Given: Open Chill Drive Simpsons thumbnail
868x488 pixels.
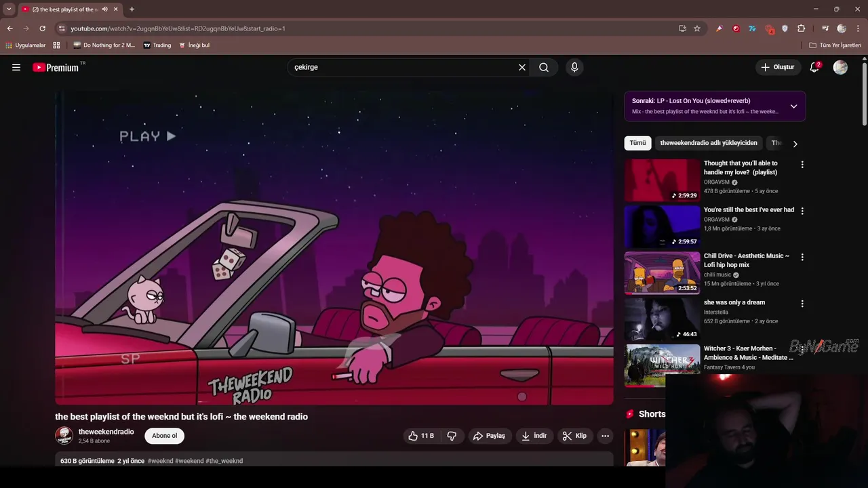Looking at the screenshot, I should [x=662, y=273].
